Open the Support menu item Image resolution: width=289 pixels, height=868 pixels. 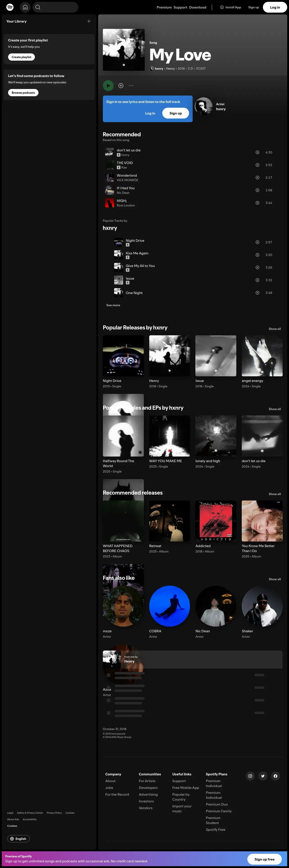(x=180, y=7)
